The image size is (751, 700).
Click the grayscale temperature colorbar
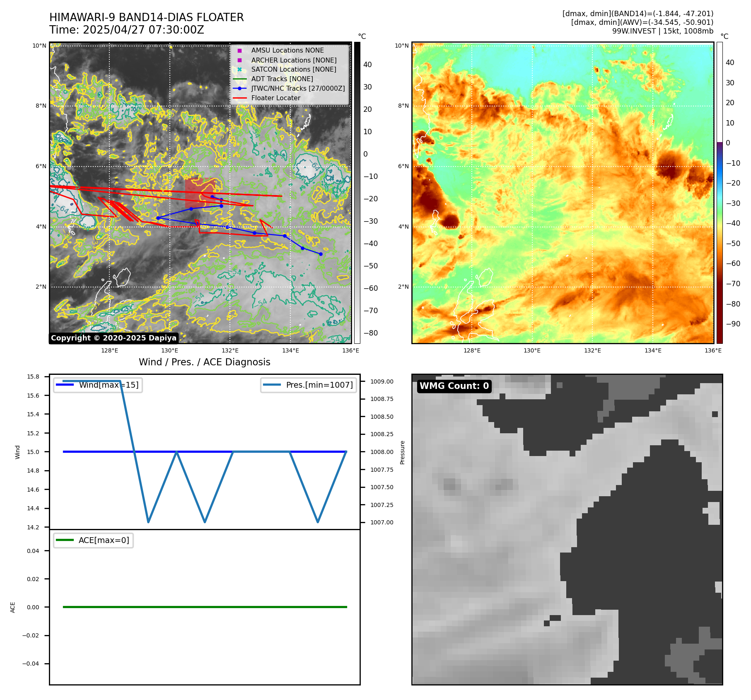(x=357, y=193)
